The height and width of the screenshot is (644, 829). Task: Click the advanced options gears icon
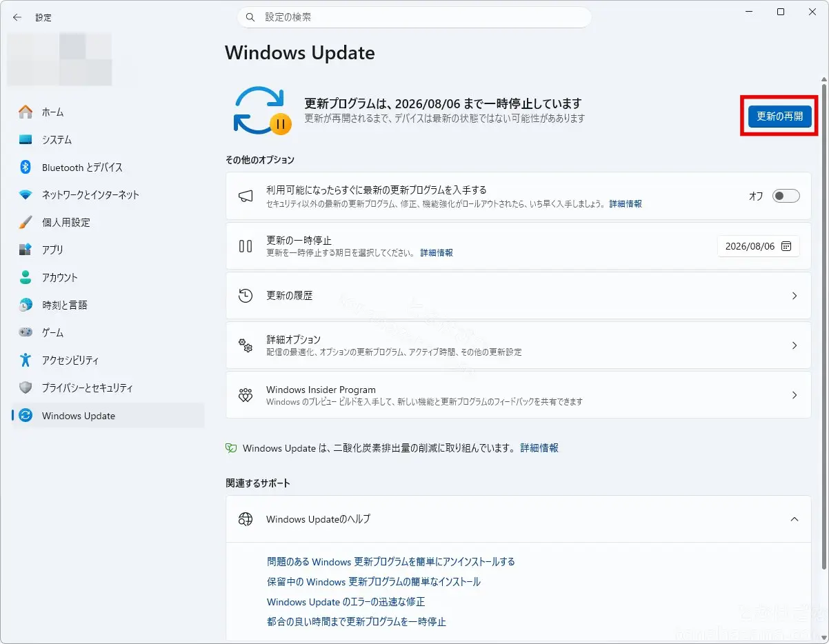[x=246, y=345]
